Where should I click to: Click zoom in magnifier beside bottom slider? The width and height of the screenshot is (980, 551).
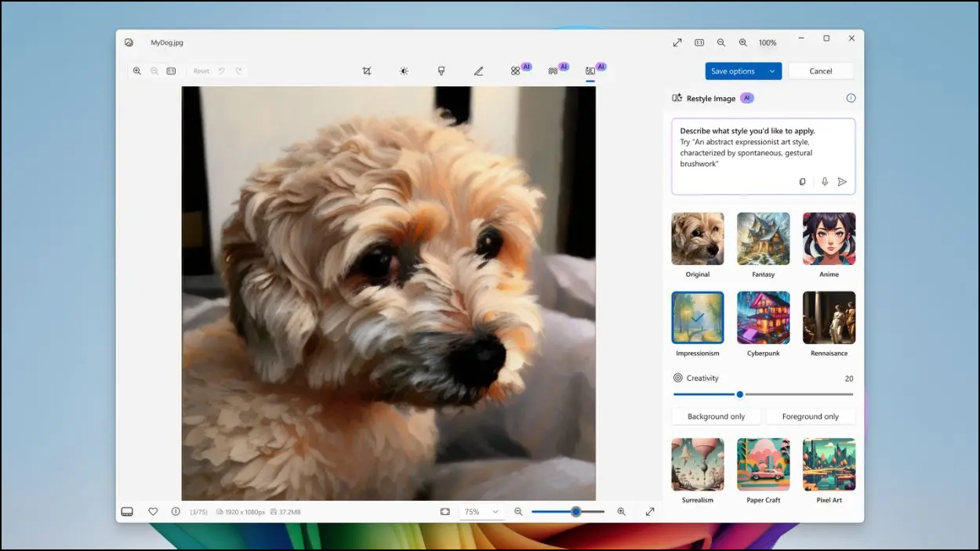(x=621, y=512)
